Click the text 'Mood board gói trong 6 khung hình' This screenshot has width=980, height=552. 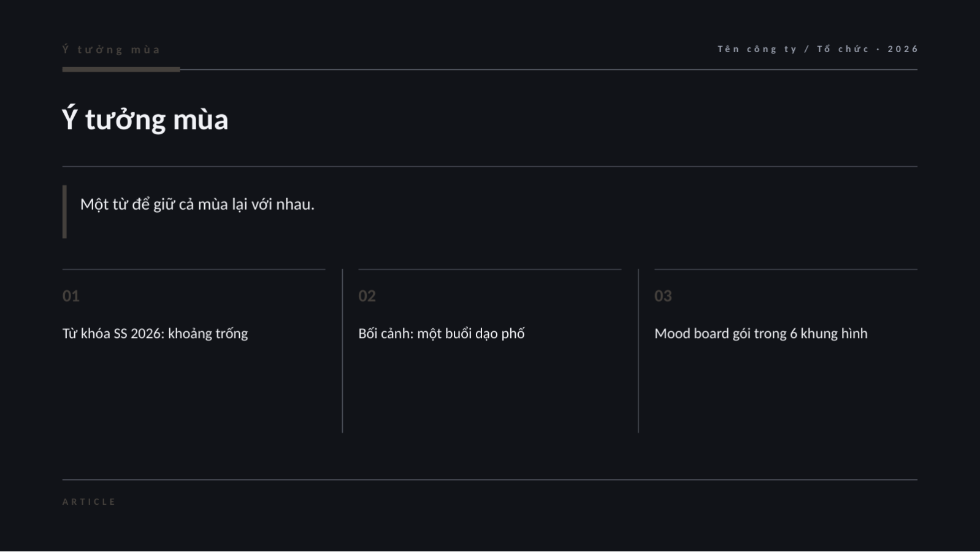click(x=761, y=334)
